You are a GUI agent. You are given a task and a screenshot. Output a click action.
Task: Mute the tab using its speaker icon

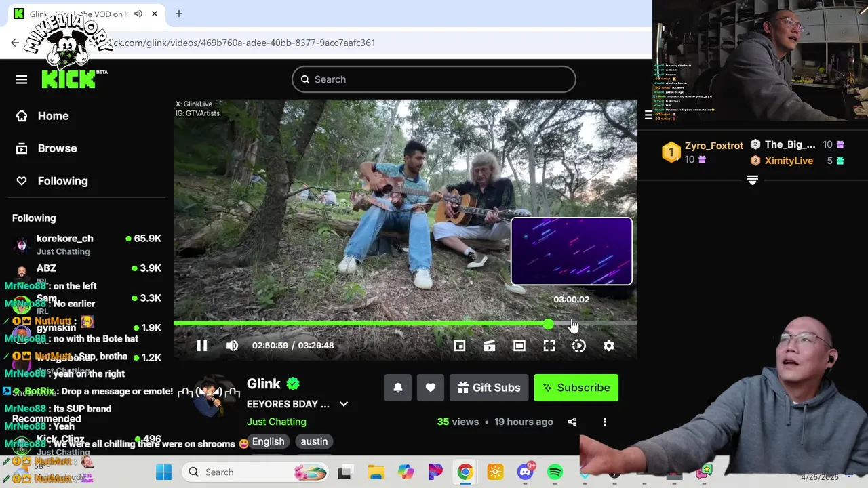[138, 14]
